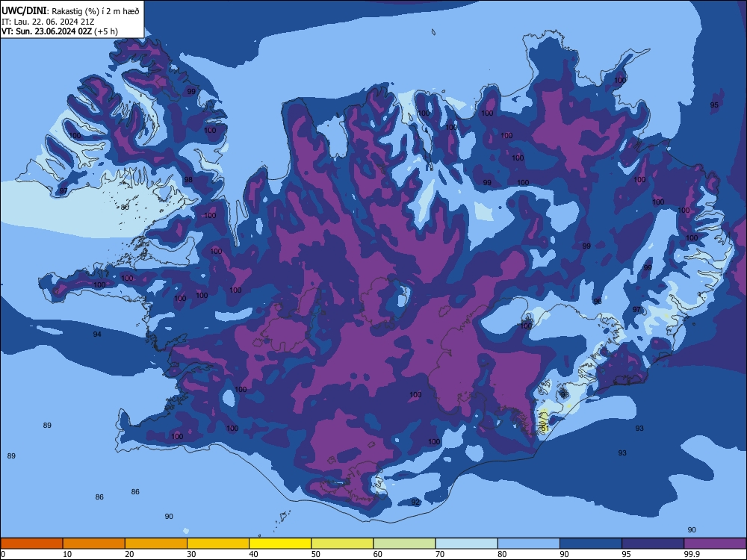Image resolution: width=747 pixels, height=560 pixels.
Task: Select the '60' legend tick label
Action: [378, 554]
